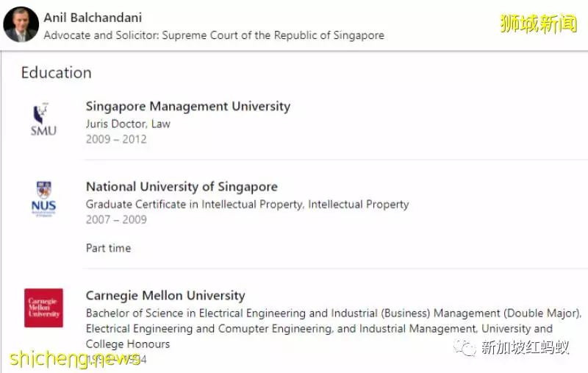Click the shicheng.news watermark text
The width and height of the screenshot is (588, 373).
point(75,358)
